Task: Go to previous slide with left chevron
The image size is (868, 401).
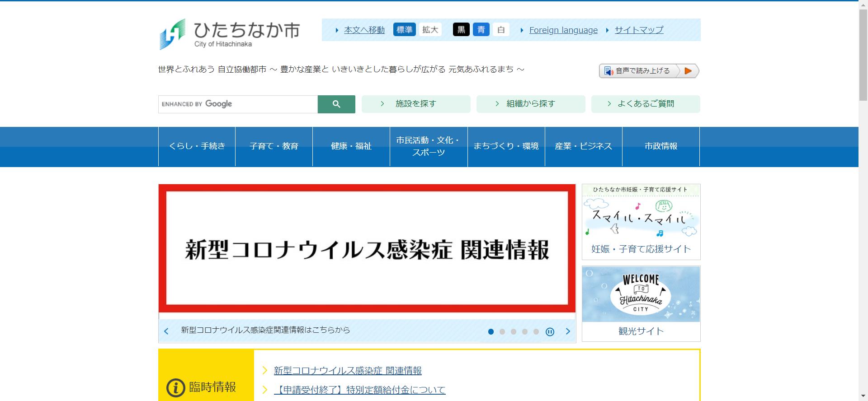Action: (166, 331)
